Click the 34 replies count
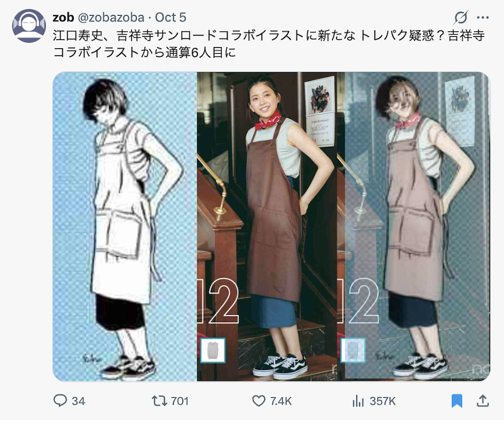 tap(78, 401)
